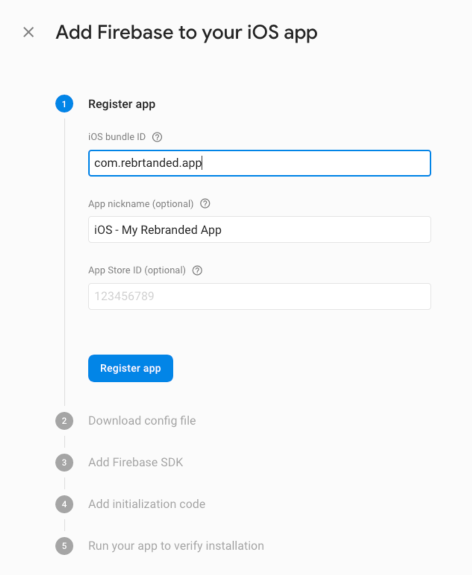Image resolution: width=472 pixels, height=575 pixels.
Task: Open the App nickname help tooltip icon
Action: [x=205, y=204]
